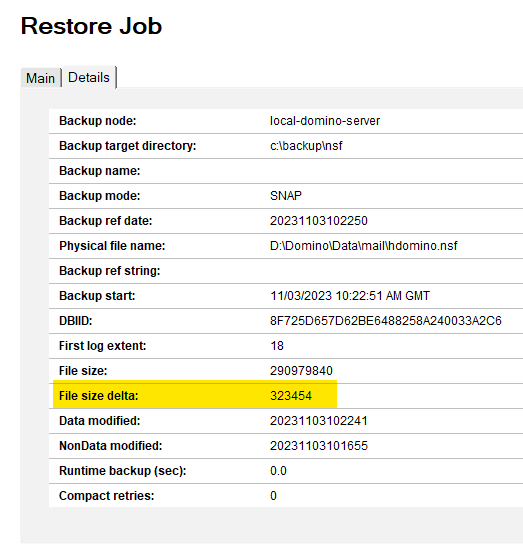
Task: Click the 'Compact retries:' label
Action: [106, 496]
